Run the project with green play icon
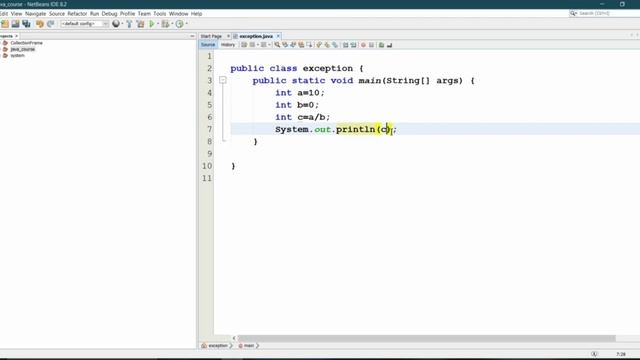 click(152, 24)
